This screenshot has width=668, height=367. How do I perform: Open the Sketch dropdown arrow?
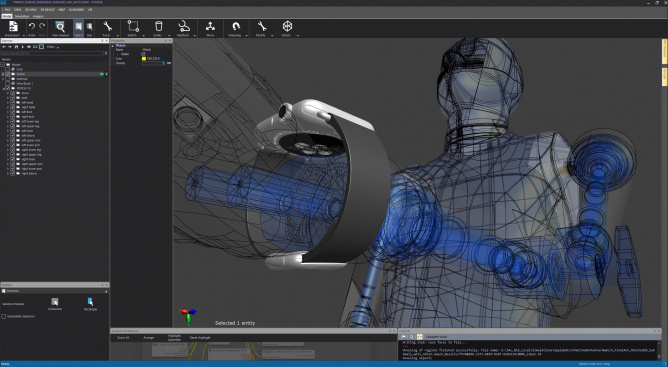point(144,35)
